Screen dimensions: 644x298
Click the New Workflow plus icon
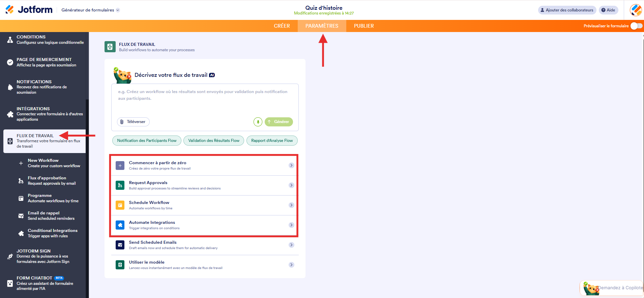(x=21, y=163)
